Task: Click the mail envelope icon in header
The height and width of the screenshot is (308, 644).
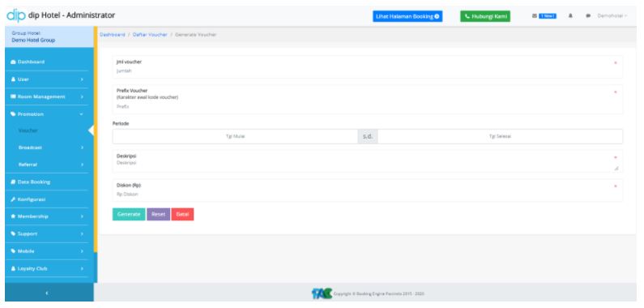Action: pos(534,16)
